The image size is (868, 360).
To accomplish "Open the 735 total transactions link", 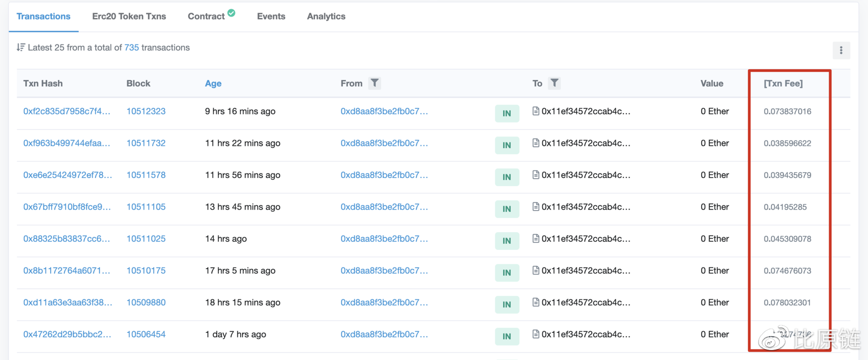I will click(x=132, y=47).
